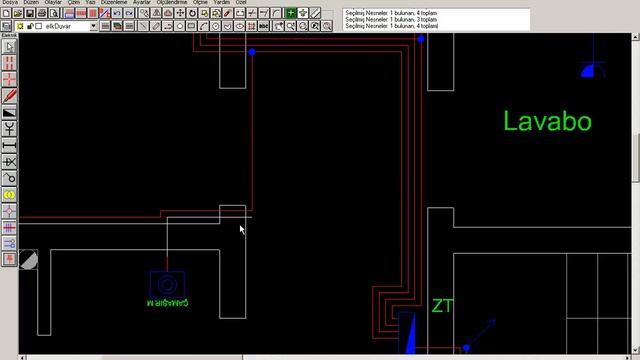The width and height of the screenshot is (640, 360).
Task: Select the arc drawing tool
Action: coord(203,26)
